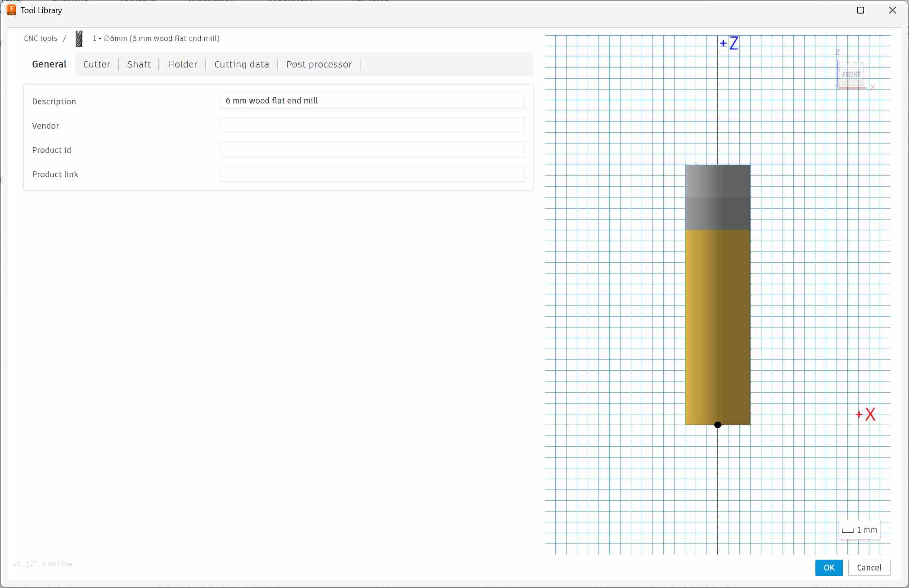Click the Description input field
The image size is (909, 588).
[x=372, y=101]
